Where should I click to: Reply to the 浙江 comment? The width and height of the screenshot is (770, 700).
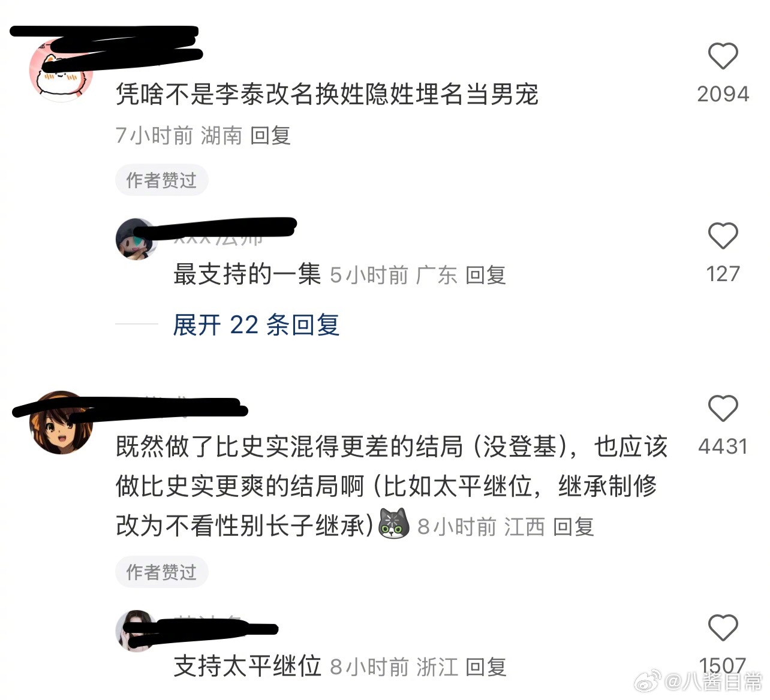(486, 666)
